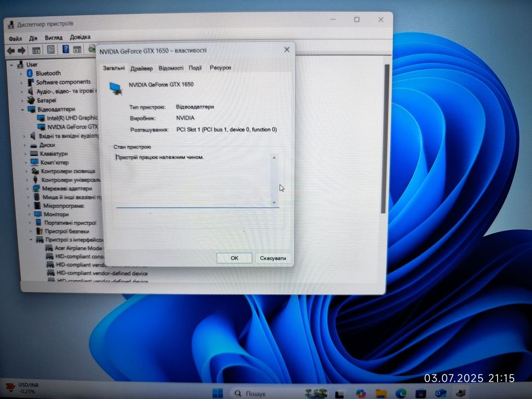Select the Портативні пристрої tree item
Screen dimensions: 532x399
click(70, 223)
